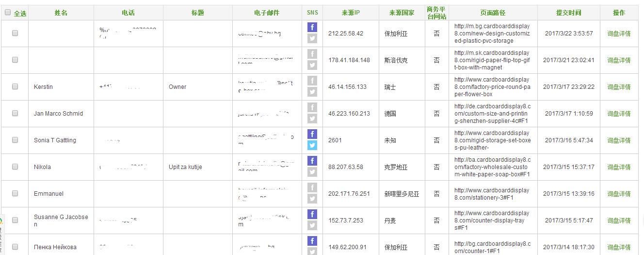
Task: Click the 提交时间 column header
Action: tap(568, 13)
